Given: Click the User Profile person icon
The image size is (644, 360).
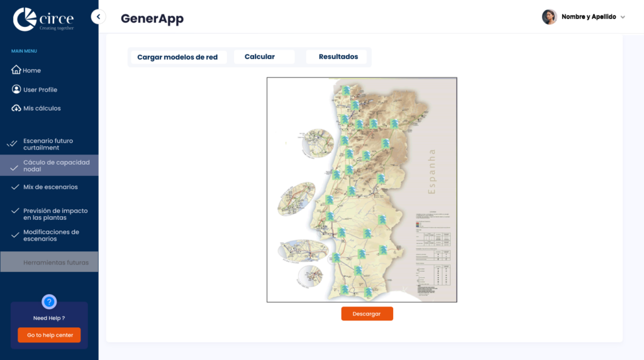Looking at the screenshot, I should click(16, 89).
